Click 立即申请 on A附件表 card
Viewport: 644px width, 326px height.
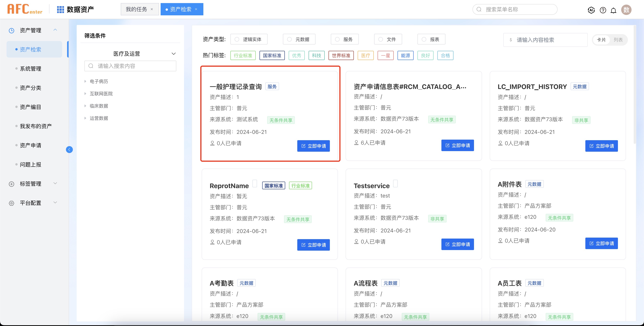tap(601, 243)
